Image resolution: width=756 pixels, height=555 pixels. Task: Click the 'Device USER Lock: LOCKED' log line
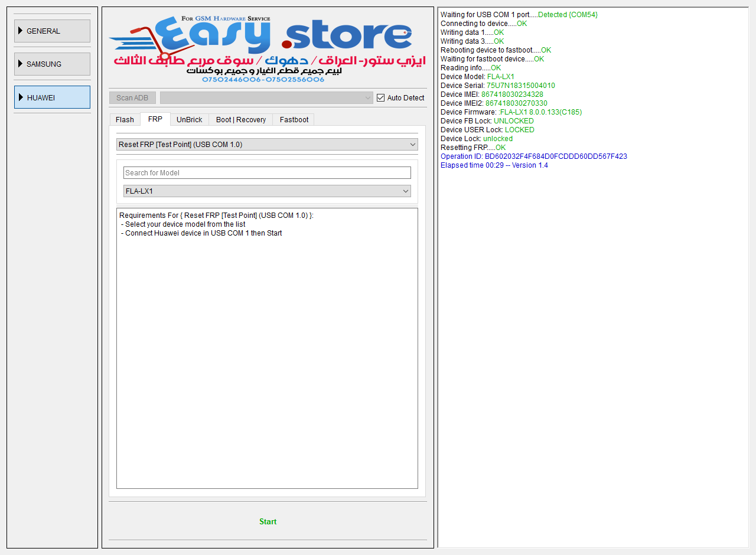pos(487,130)
